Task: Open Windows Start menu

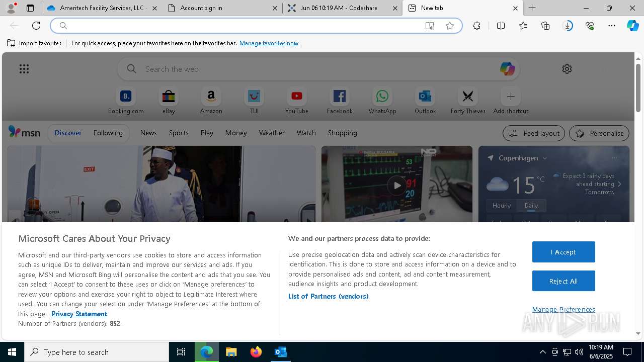Action: 12,352
